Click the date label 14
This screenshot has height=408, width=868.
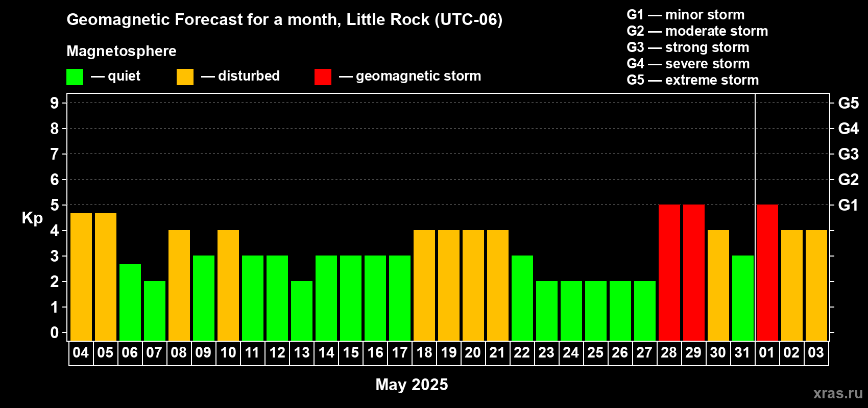click(326, 352)
